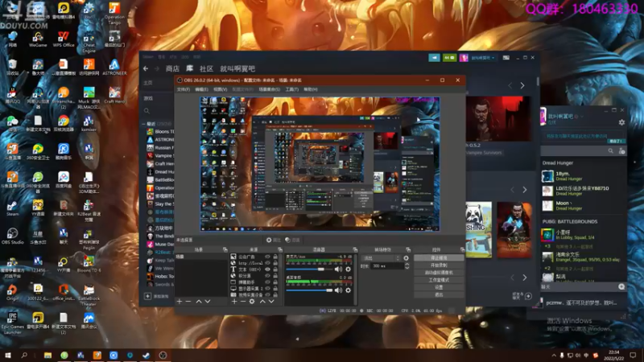Open the OBS File (F) menu

(x=184, y=89)
